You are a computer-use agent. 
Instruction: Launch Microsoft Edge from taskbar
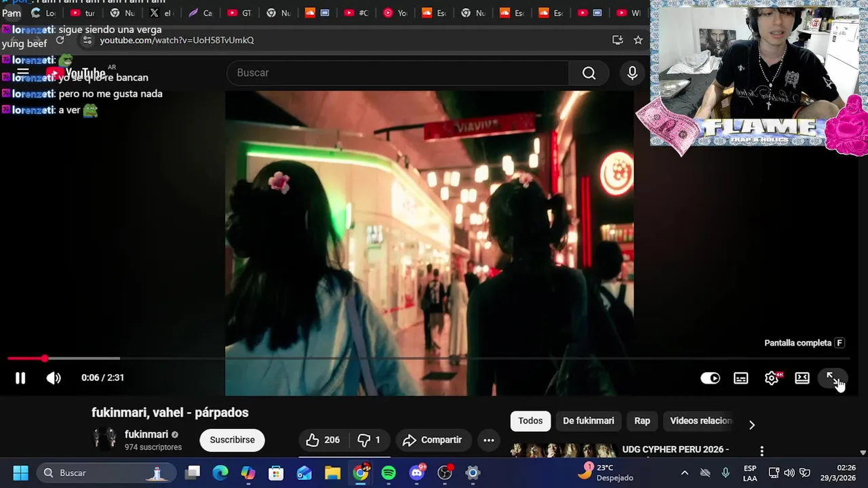point(220,472)
